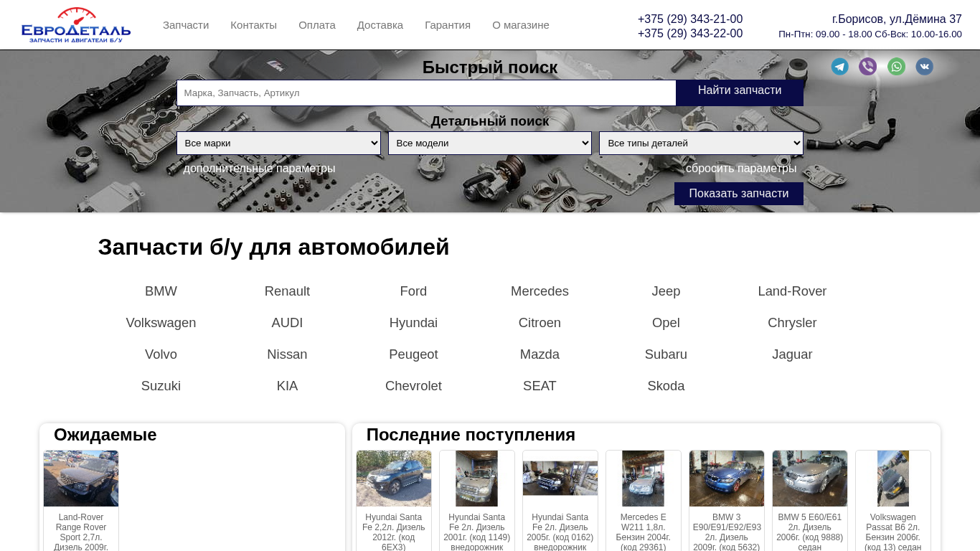This screenshot has width=980, height=551.
Task: Open Nissan parts category
Action: pyautogui.click(x=287, y=354)
